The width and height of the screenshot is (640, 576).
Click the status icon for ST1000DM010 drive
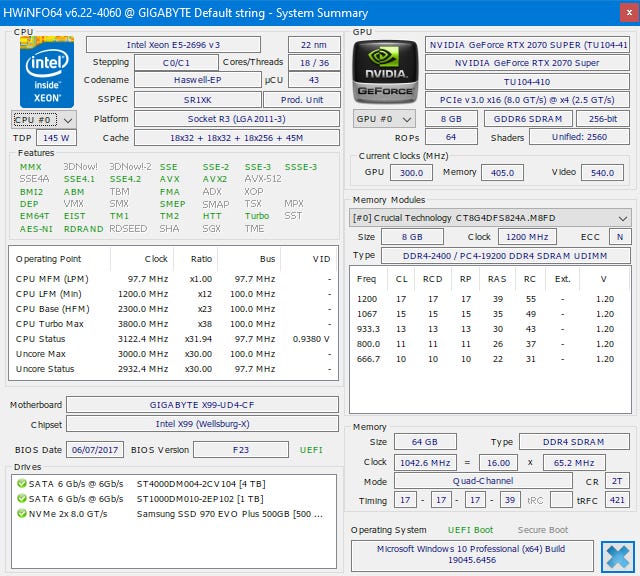click(x=21, y=499)
